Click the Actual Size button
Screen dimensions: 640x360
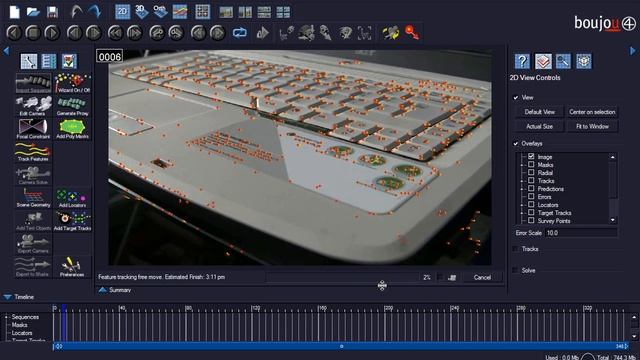pos(539,127)
